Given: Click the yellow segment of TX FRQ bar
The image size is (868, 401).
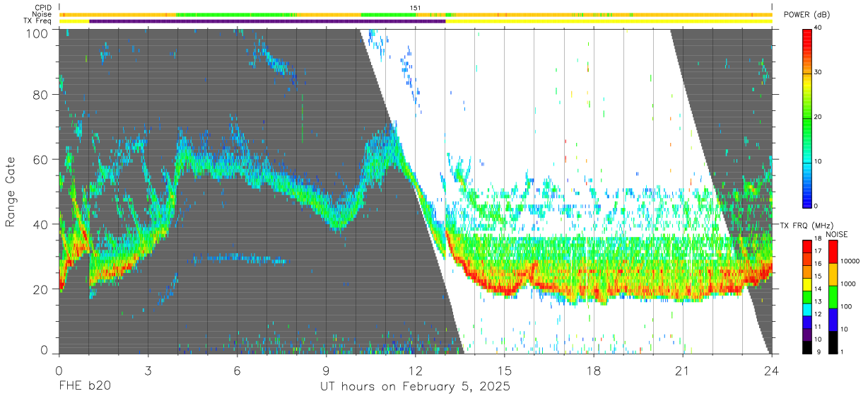Looking at the screenshot, I should tap(807, 284).
